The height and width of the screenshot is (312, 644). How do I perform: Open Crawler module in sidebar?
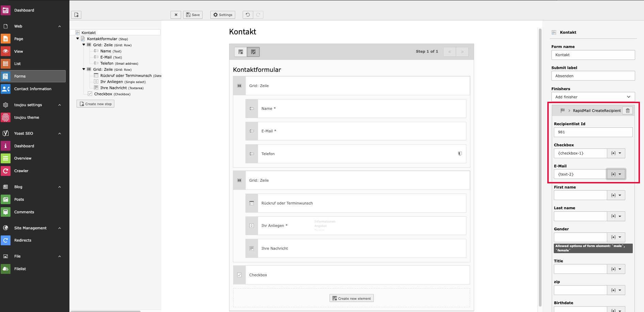tap(21, 171)
